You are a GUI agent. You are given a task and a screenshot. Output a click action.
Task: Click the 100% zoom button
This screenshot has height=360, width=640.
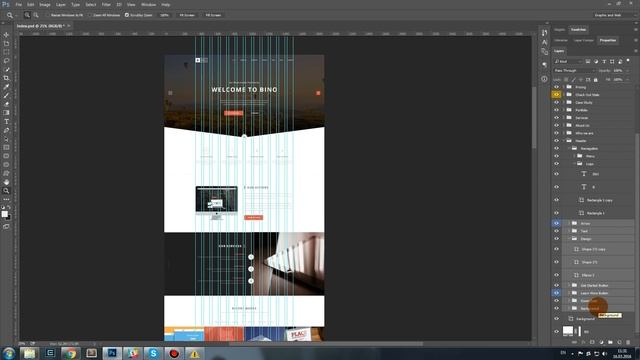[164, 15]
